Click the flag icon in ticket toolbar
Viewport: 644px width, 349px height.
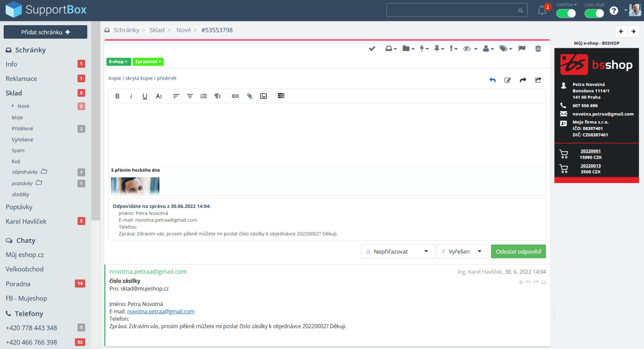click(x=522, y=49)
